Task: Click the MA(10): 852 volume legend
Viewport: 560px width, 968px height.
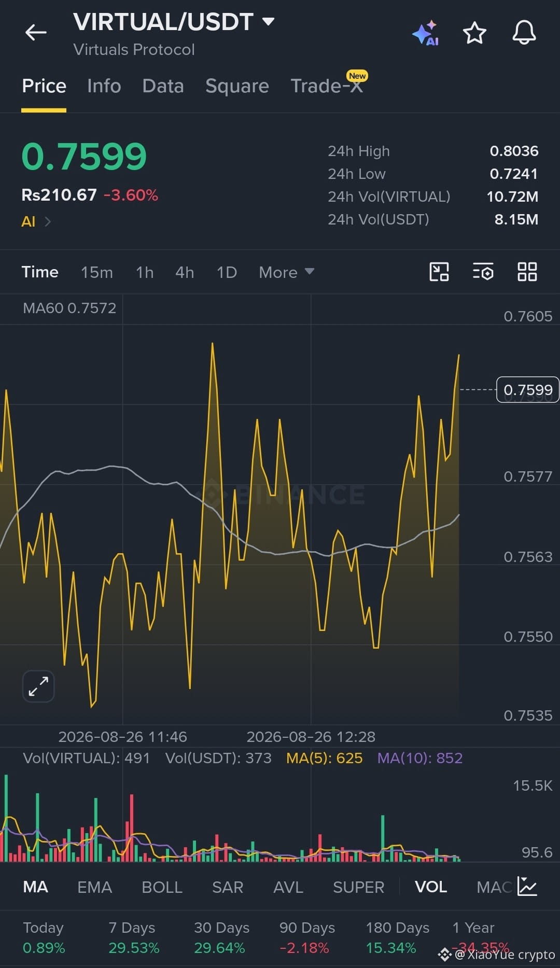Action: [x=419, y=758]
